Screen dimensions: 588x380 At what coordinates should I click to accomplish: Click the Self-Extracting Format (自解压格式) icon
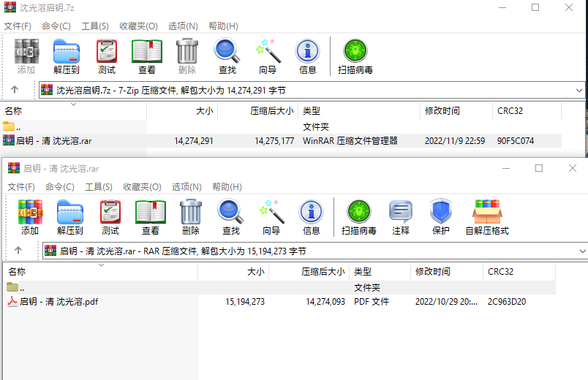486,218
